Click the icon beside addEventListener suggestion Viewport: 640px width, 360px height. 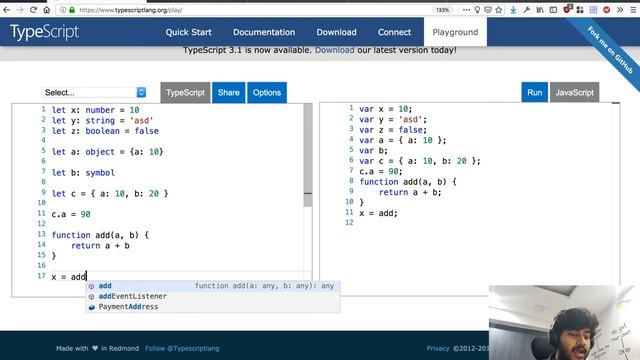tap(91, 297)
